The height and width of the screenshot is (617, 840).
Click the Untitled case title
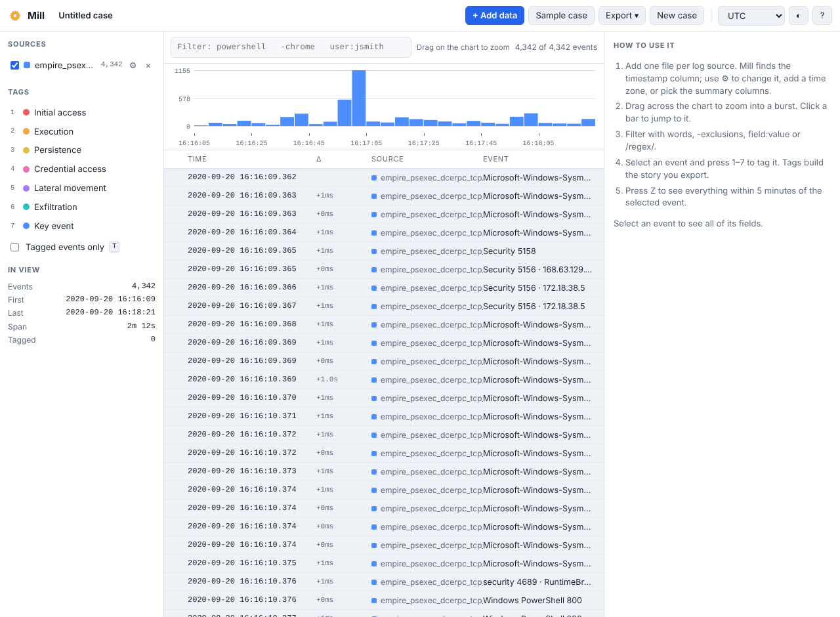coord(85,16)
